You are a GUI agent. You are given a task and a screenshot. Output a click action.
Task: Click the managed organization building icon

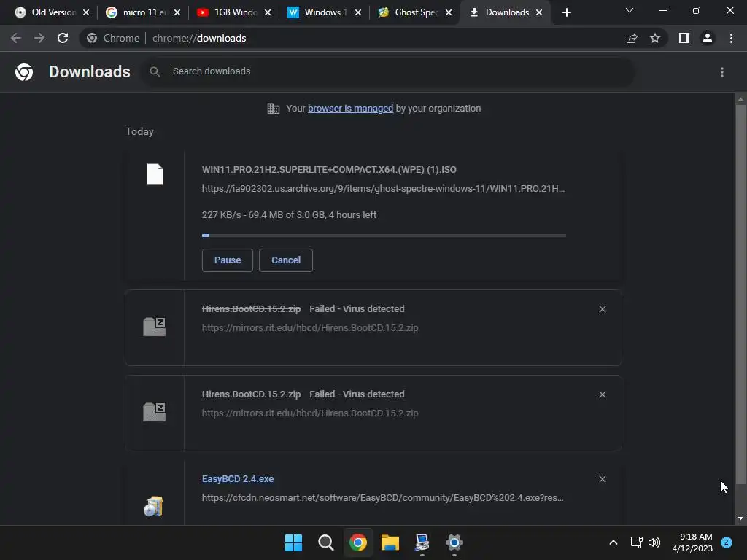pyautogui.click(x=274, y=109)
